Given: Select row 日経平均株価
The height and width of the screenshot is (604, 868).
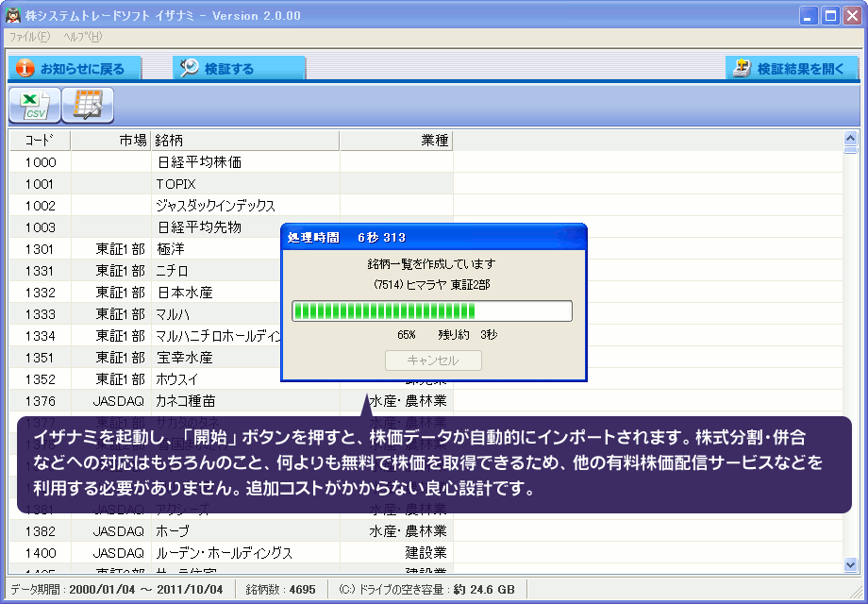Looking at the screenshot, I should 426,162.
